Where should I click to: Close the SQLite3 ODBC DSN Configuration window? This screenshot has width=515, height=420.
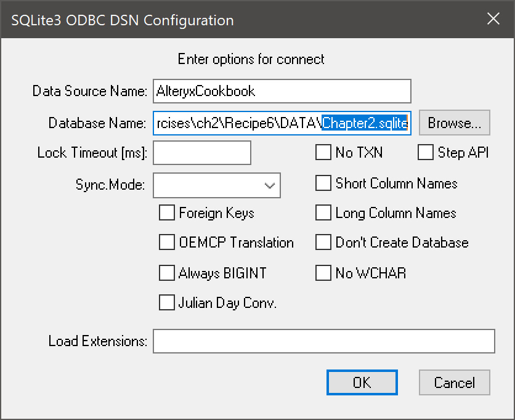click(493, 18)
